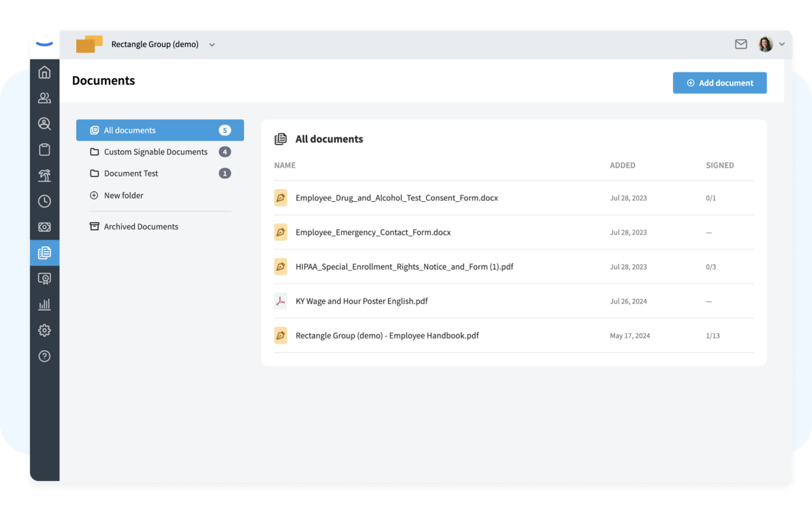Screen dimensions: 812x522
Task: Click the 1/13 signed count
Action: click(x=713, y=336)
